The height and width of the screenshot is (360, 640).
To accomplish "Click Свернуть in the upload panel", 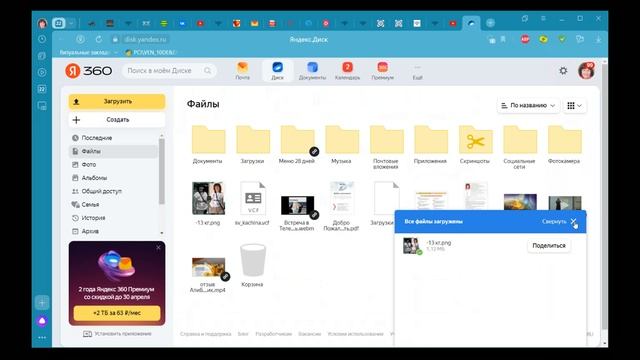I will (554, 222).
